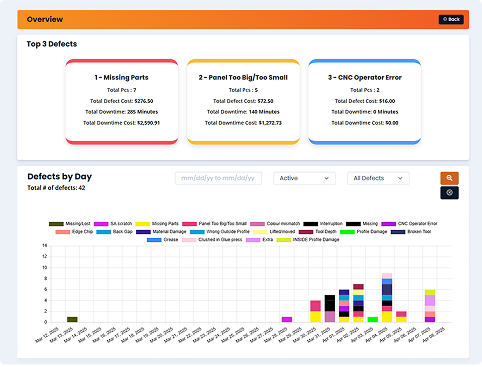Click the date range input field
Image resolution: width=482 pixels, height=367 pixels.
click(218, 178)
